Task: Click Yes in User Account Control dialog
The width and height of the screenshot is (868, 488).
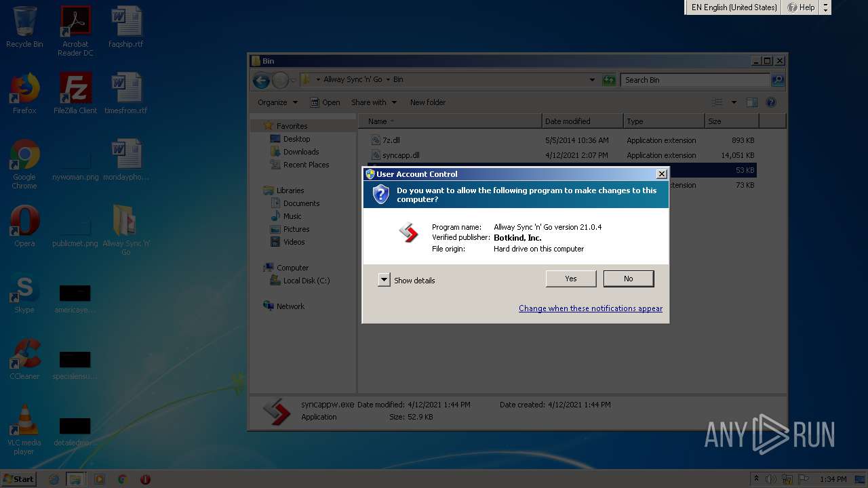Action: click(x=571, y=279)
